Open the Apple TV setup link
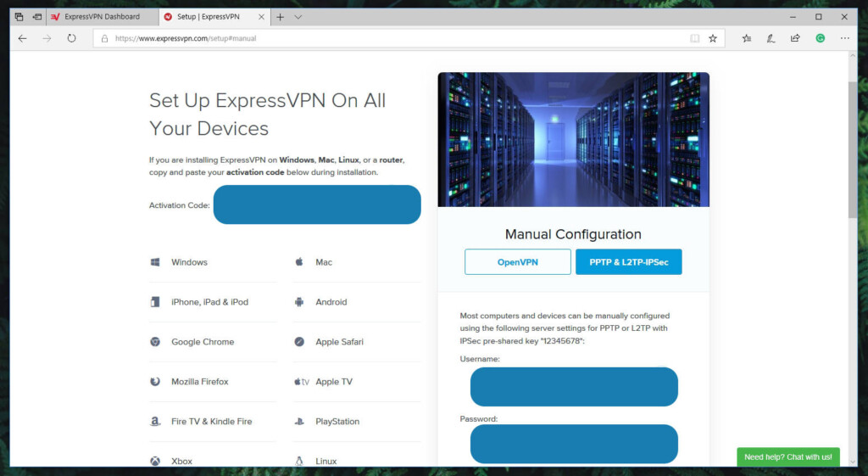The image size is (868, 476). 334,382
